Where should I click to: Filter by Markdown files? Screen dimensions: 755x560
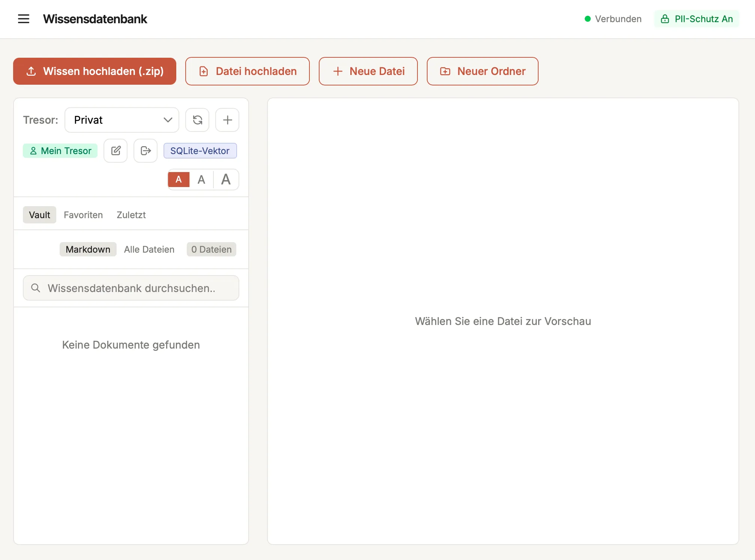tap(88, 249)
